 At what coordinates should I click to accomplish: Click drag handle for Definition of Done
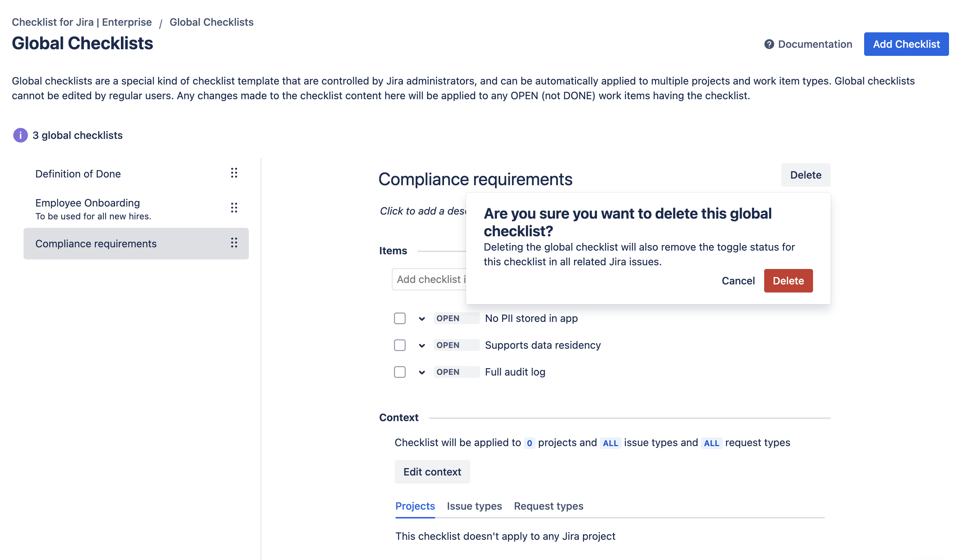[234, 173]
